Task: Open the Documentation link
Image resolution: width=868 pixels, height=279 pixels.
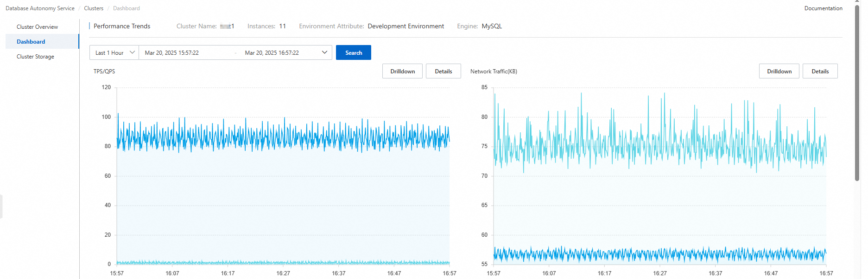Action: [823, 8]
